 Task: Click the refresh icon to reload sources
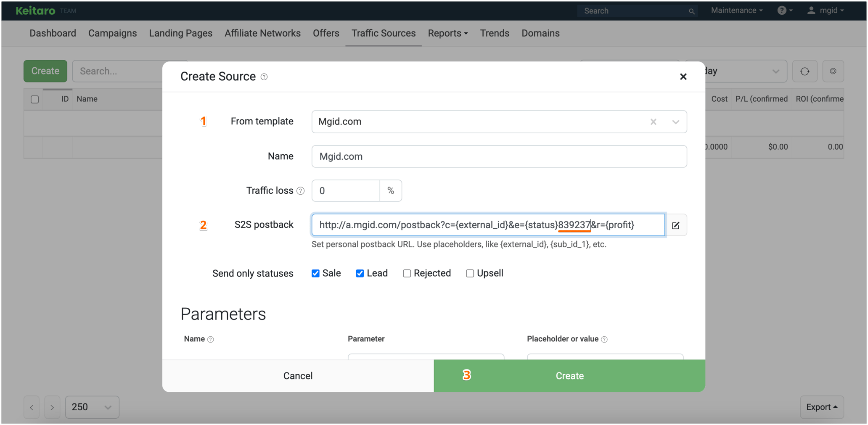pyautogui.click(x=804, y=71)
